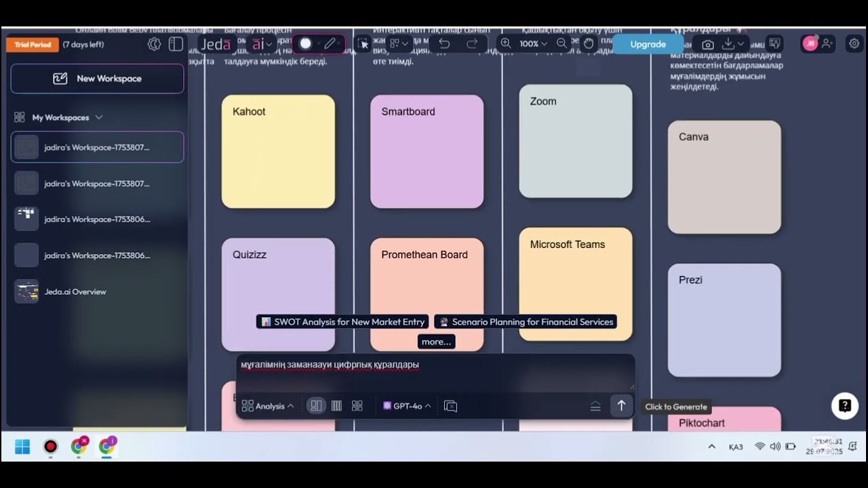Open the Windows Start menu
The height and width of the screenshot is (488, 868).
coord(22,447)
